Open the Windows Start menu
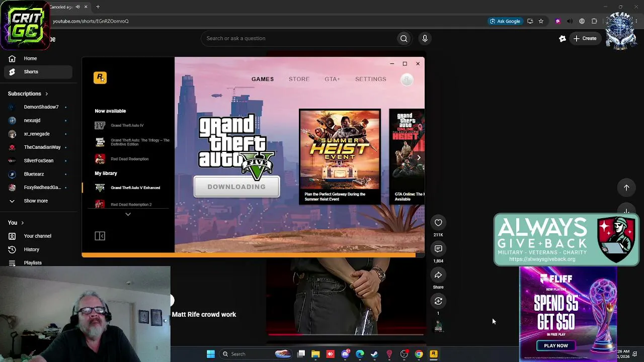The width and height of the screenshot is (644, 362). (211, 354)
